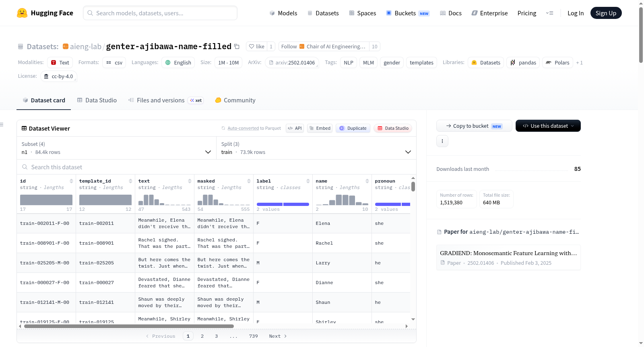This screenshot has height=347, width=644.
Task: Follow Chair of AI Engineering organization
Action: [324, 46]
